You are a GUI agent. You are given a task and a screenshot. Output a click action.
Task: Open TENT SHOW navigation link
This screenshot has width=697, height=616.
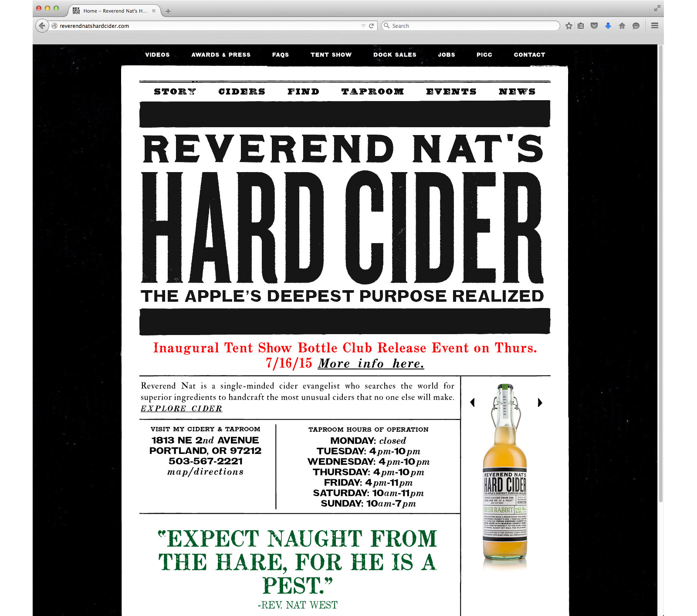click(331, 55)
